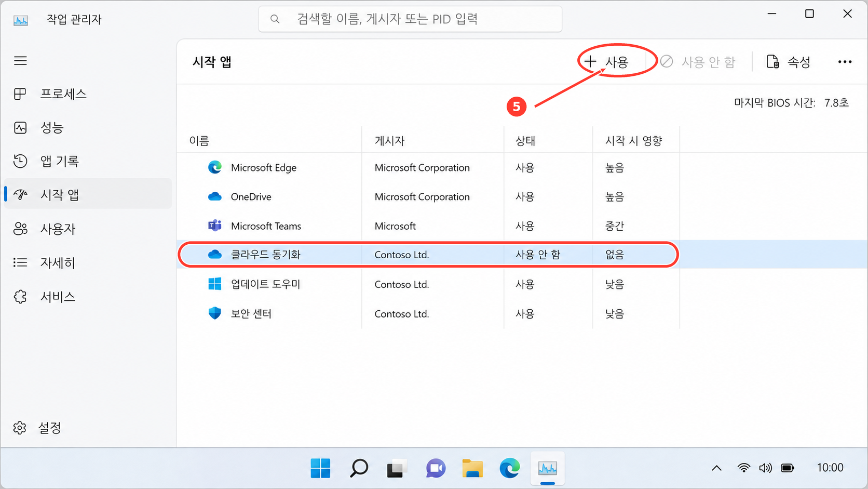Image resolution: width=868 pixels, height=489 pixels.
Task: Open 속성 for the selected app
Action: click(x=789, y=62)
